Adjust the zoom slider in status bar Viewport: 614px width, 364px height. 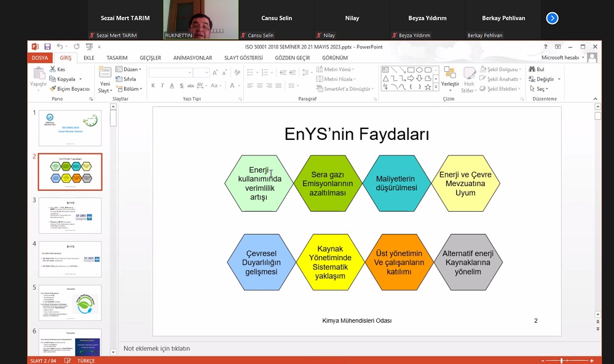click(563, 360)
